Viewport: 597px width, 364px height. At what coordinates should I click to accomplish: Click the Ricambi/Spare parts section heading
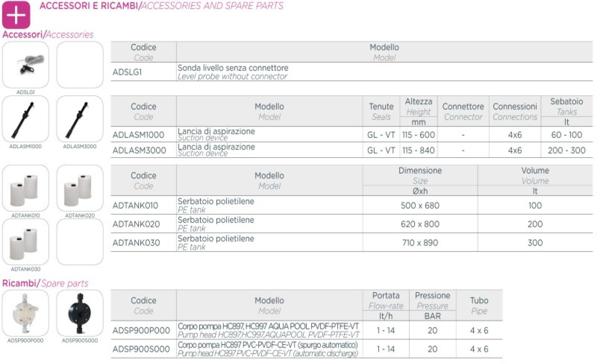click(x=45, y=283)
